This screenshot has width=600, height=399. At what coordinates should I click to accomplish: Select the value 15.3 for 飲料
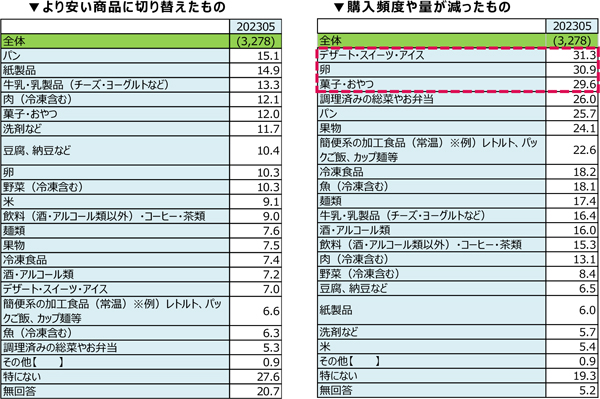(584, 244)
